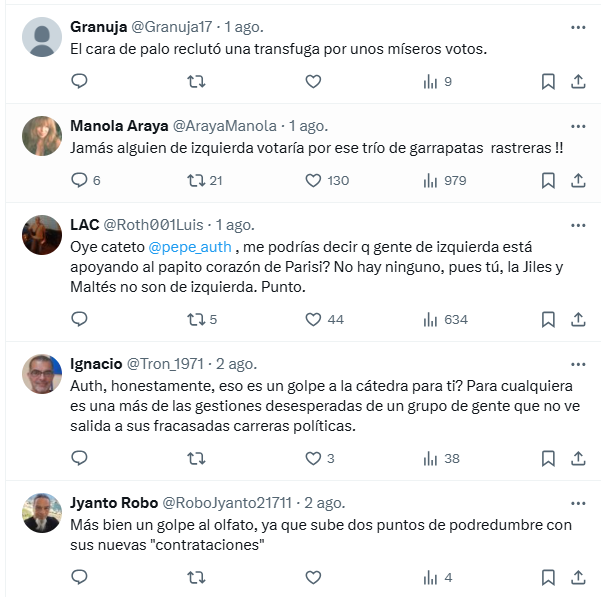Click Granuja's default avatar
The width and height of the screenshot is (601, 597).
42,37
